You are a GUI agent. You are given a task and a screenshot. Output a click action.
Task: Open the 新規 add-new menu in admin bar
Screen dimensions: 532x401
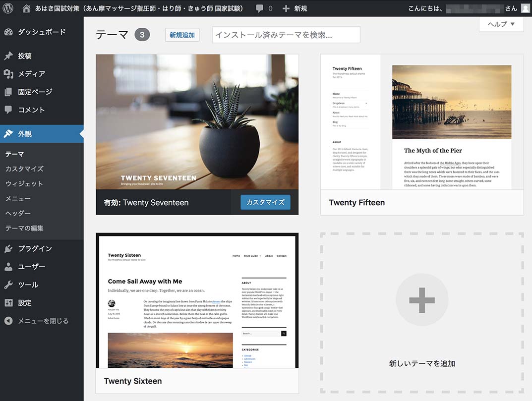point(295,8)
